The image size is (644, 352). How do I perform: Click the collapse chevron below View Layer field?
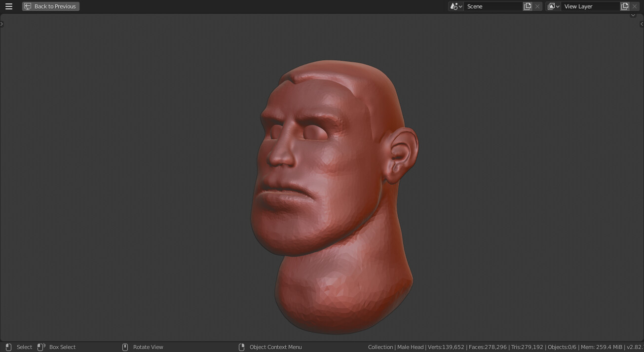633,15
